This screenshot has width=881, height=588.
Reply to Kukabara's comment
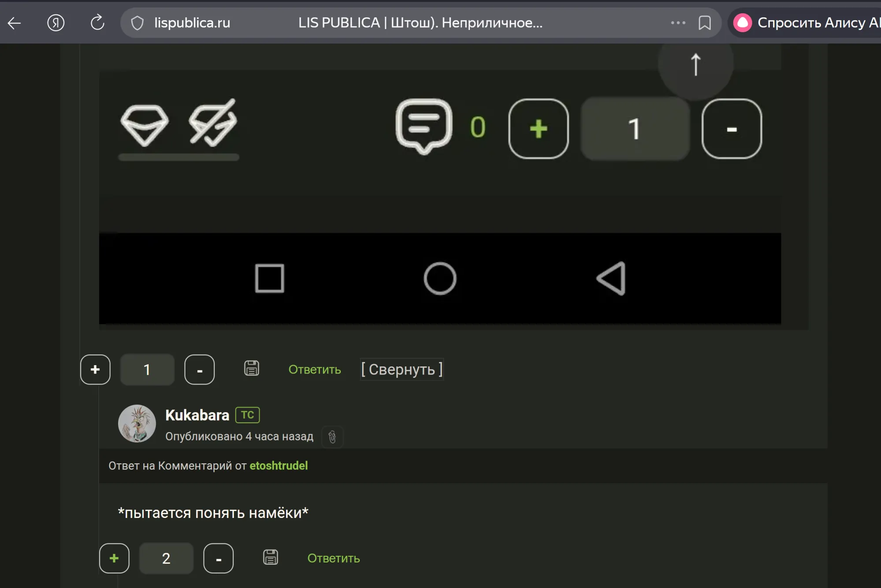point(333,558)
